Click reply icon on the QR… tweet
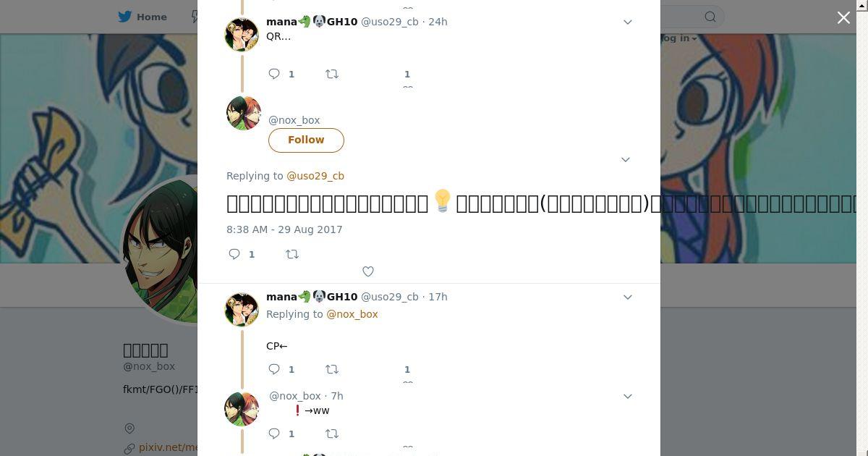 (274, 74)
